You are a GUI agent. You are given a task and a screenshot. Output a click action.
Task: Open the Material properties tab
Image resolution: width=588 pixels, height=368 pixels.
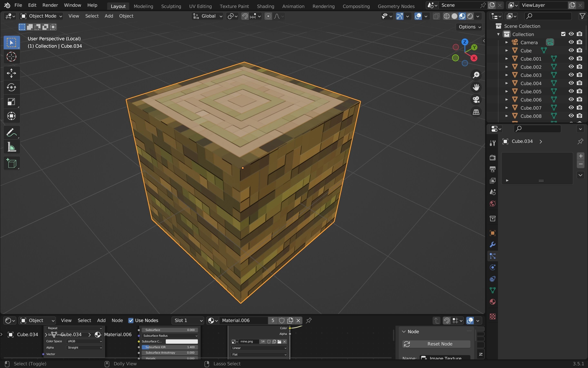tap(492, 302)
